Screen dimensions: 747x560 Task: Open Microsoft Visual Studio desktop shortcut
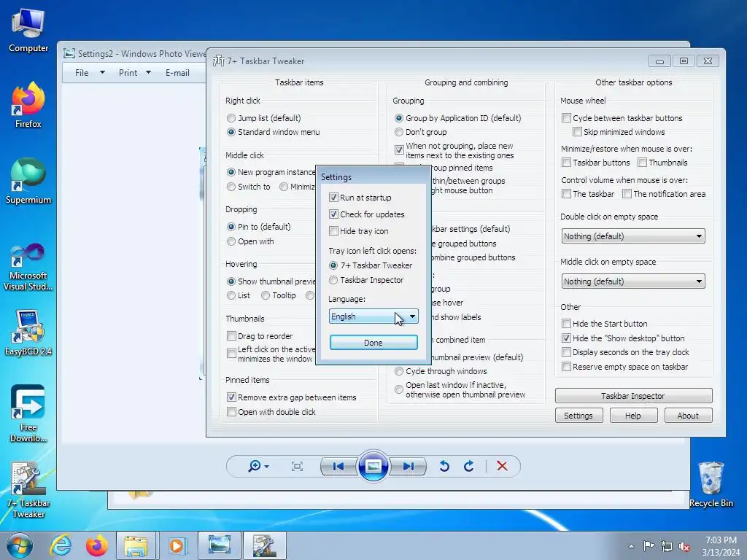[x=28, y=267]
